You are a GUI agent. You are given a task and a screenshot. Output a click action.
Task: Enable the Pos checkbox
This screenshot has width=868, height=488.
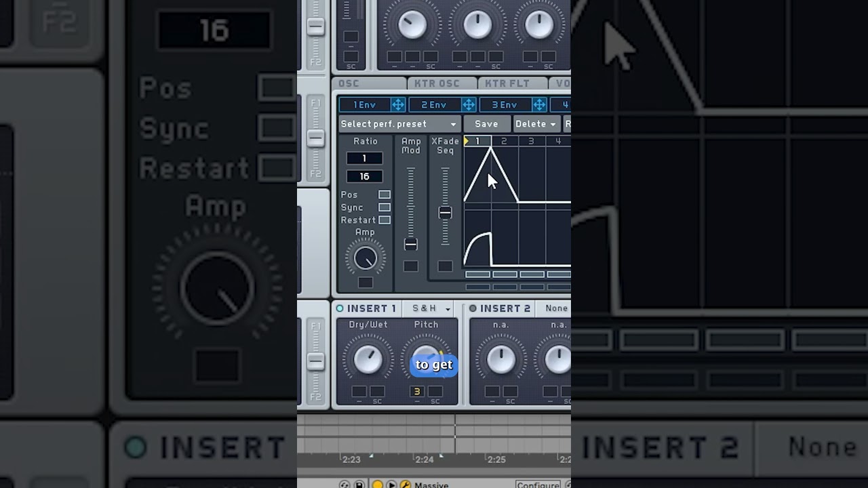pyautogui.click(x=384, y=195)
